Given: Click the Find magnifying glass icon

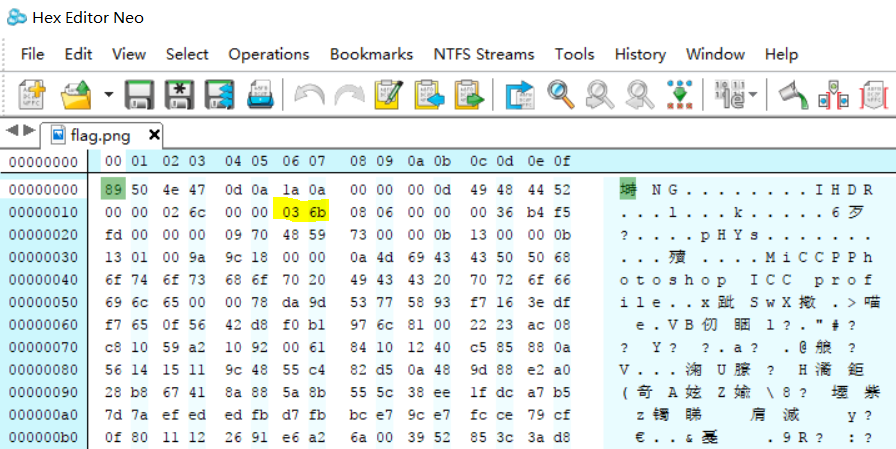Looking at the screenshot, I should (561, 94).
